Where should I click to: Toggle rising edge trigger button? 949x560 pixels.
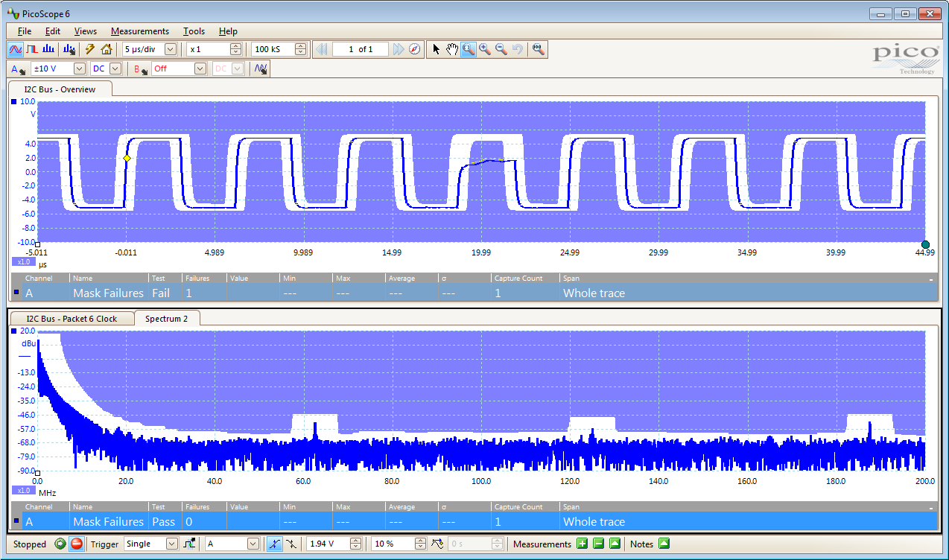click(x=274, y=544)
